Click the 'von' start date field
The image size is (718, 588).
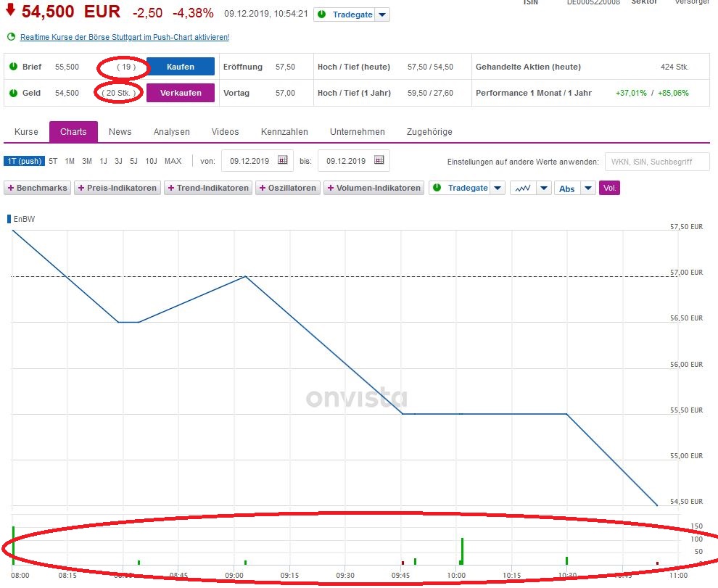pyautogui.click(x=257, y=161)
